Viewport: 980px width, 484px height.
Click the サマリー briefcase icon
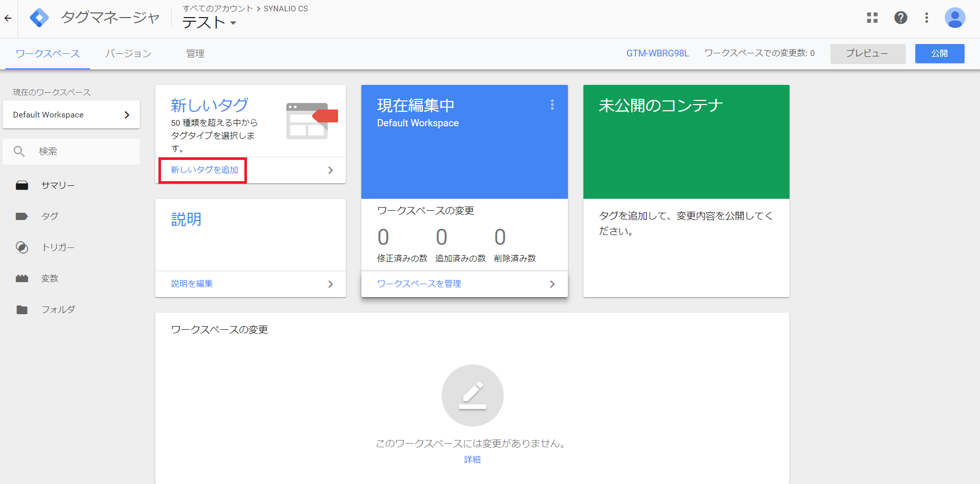tap(22, 185)
